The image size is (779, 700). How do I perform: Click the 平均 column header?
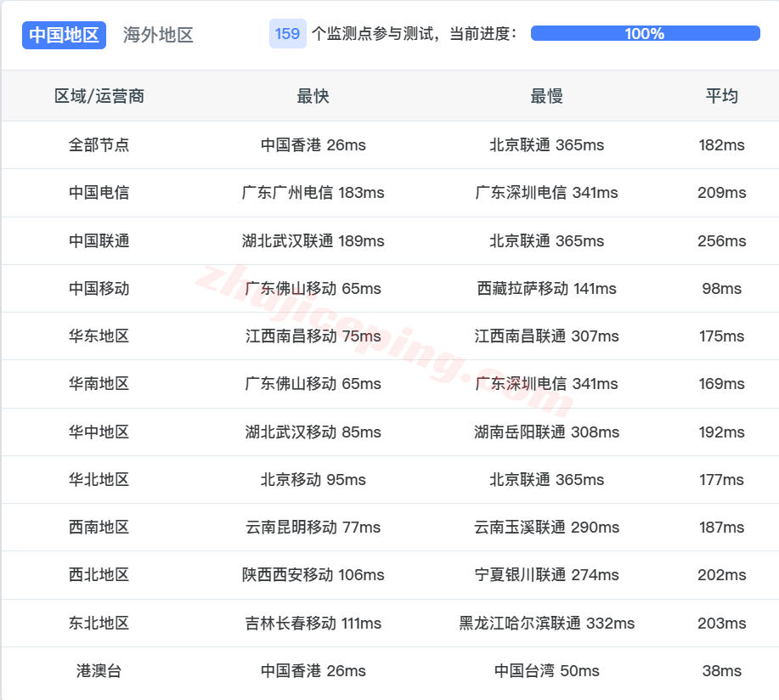[x=721, y=96]
